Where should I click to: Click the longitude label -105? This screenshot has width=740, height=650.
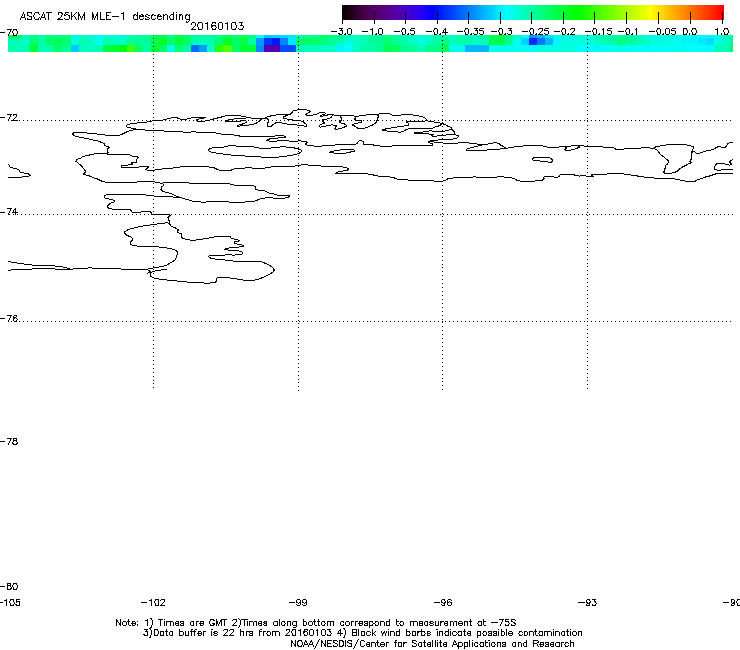point(10,602)
